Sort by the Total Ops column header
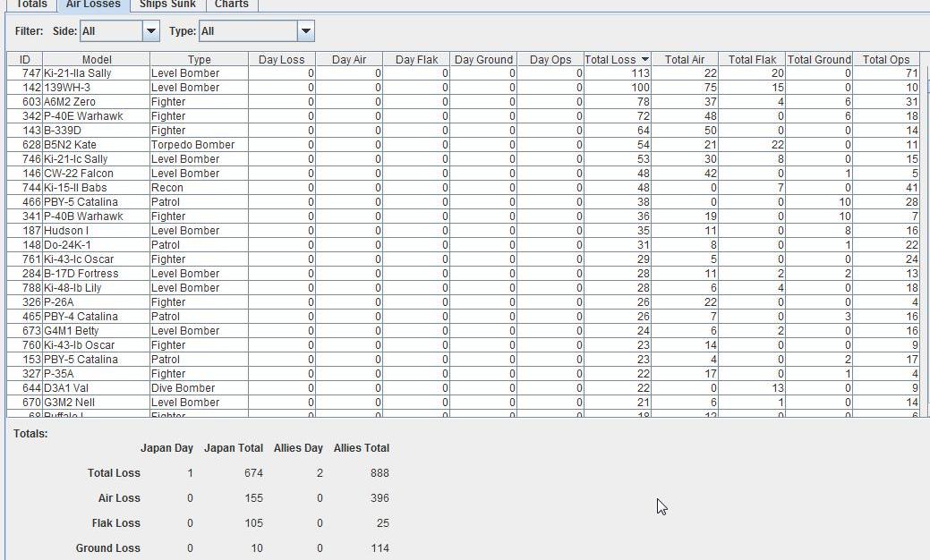This screenshot has width=930, height=560. coord(886,59)
